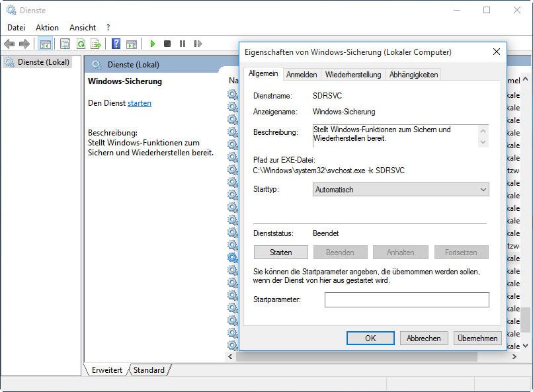Select Dienste (Lokal) in the tree
The image size is (533, 392).
click(x=43, y=62)
